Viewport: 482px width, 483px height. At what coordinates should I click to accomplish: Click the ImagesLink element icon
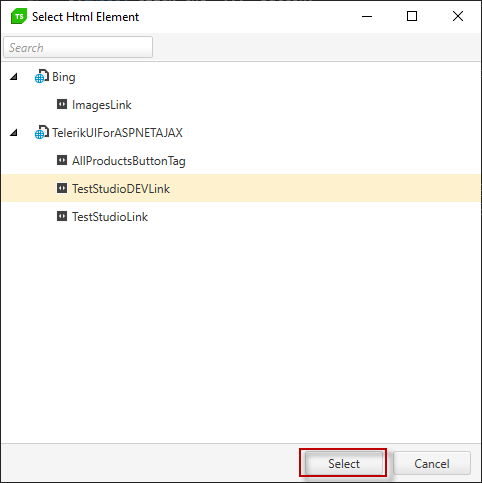pyautogui.click(x=62, y=104)
